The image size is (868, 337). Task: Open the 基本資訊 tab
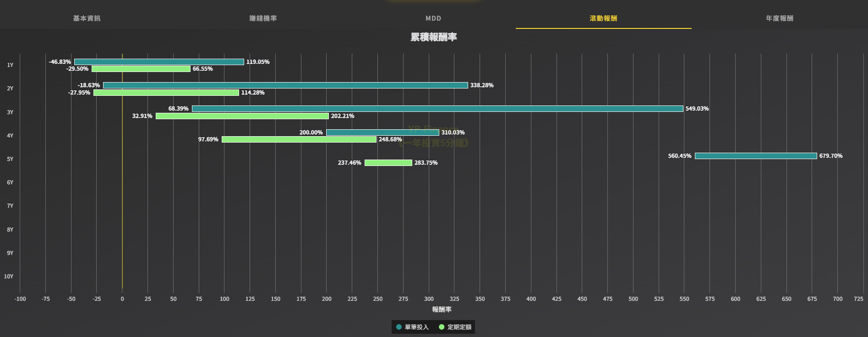click(x=87, y=18)
